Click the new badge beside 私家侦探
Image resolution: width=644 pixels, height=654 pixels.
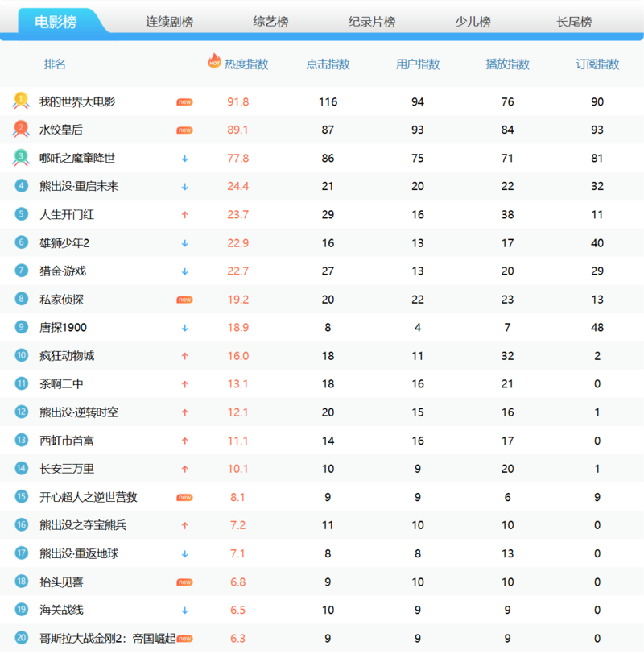click(x=184, y=300)
